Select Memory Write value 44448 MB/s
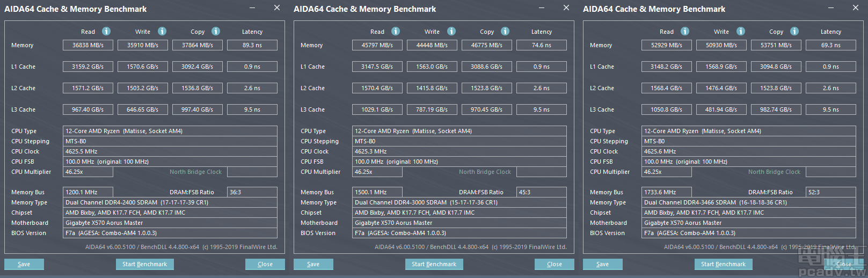Image resolution: width=868 pixels, height=278 pixels. (432, 45)
